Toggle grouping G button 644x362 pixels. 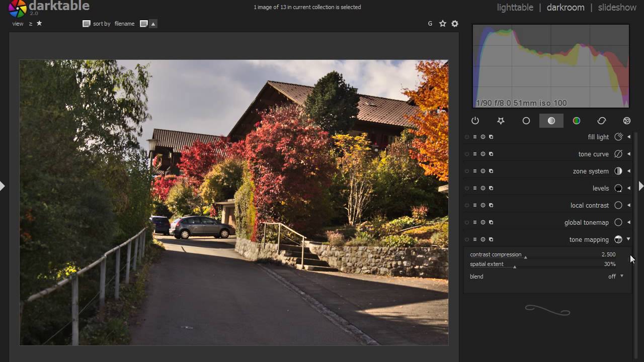pos(430,24)
